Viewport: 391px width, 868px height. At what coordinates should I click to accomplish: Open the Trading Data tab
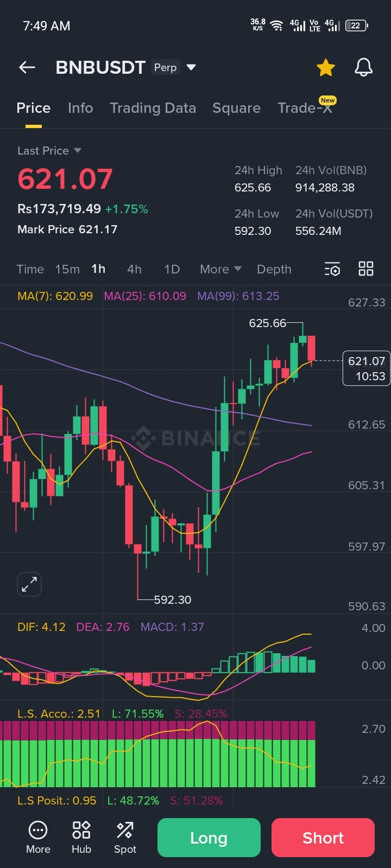click(153, 108)
